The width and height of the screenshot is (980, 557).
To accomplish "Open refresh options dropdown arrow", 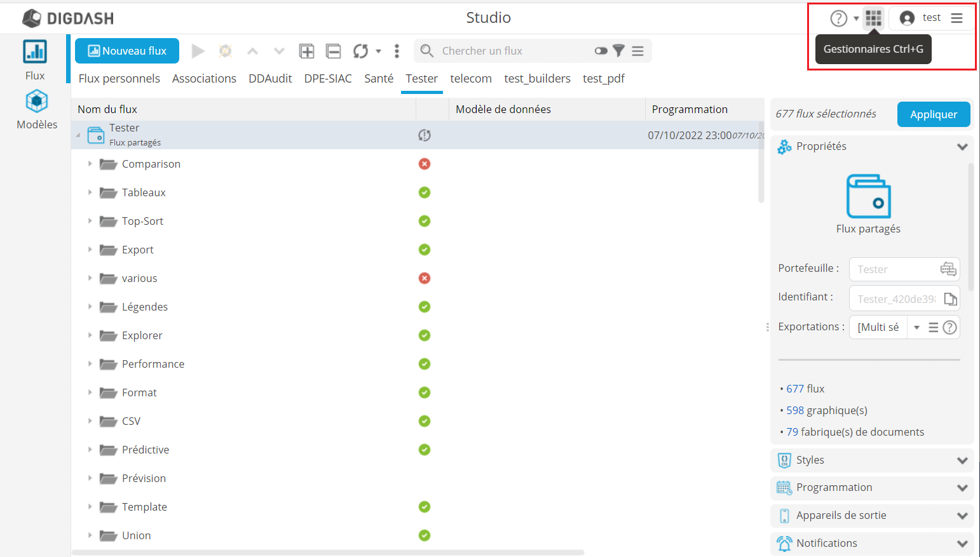I will pos(379,51).
